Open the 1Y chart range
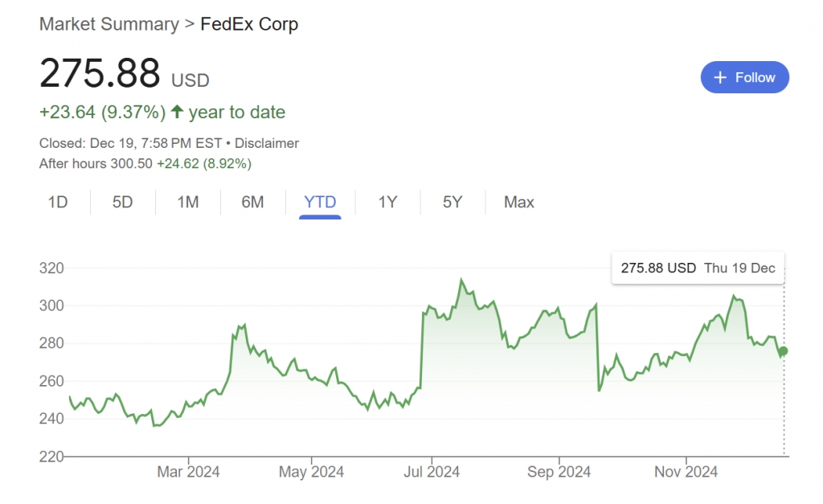Image resolution: width=823 pixels, height=504 pixels. tap(387, 202)
